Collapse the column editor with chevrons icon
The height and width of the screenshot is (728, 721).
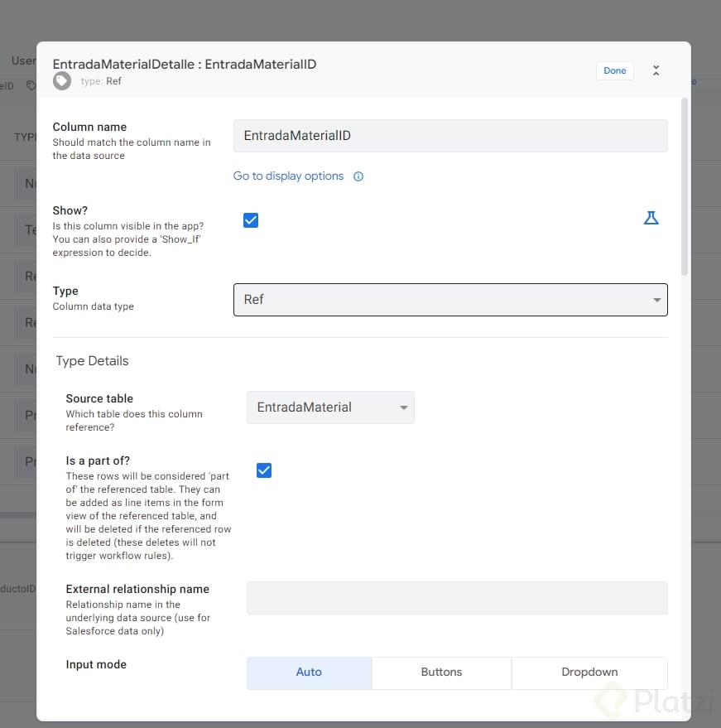(656, 70)
